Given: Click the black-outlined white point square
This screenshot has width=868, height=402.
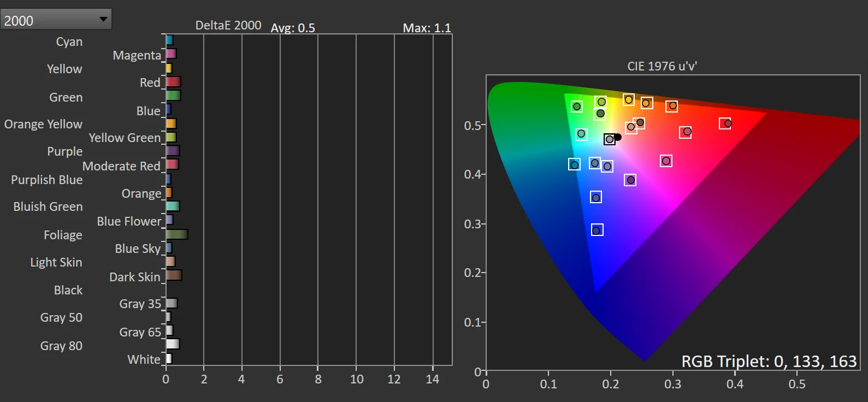Looking at the screenshot, I should 610,139.
